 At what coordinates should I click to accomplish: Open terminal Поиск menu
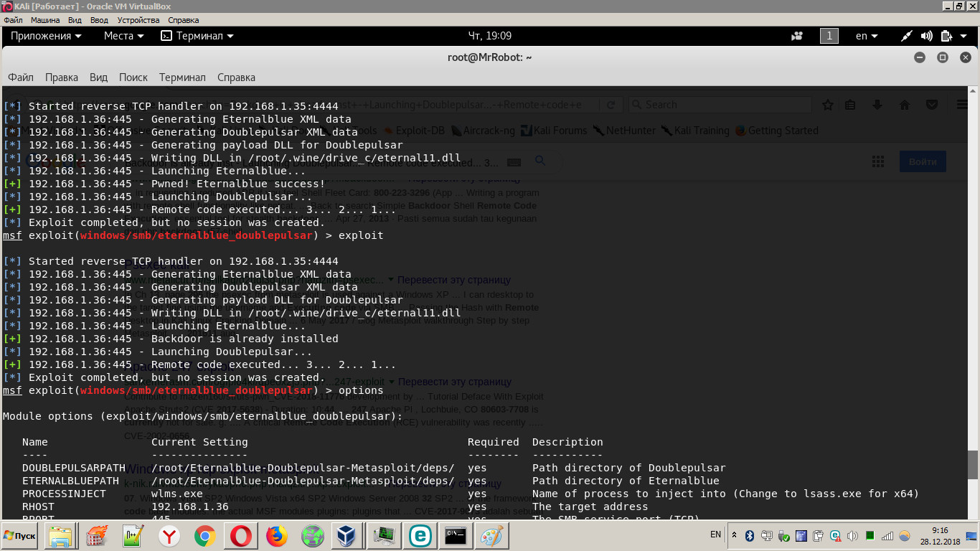pos(133,77)
